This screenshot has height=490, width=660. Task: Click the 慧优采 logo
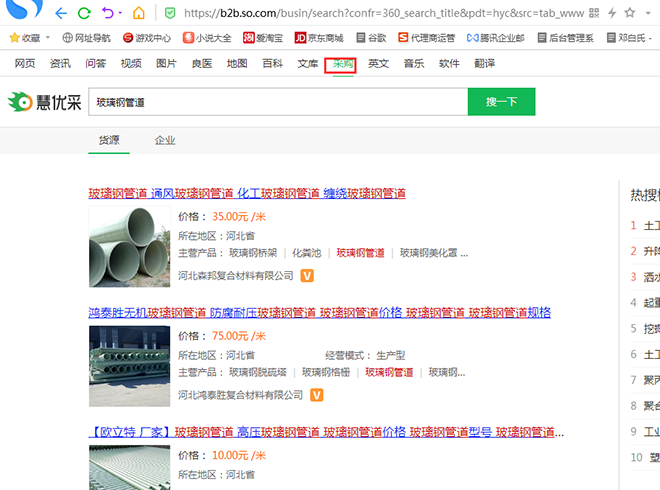point(44,102)
